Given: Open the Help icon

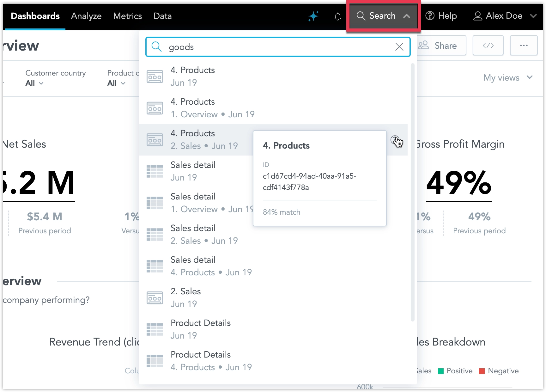Looking at the screenshot, I should pyautogui.click(x=430, y=16).
